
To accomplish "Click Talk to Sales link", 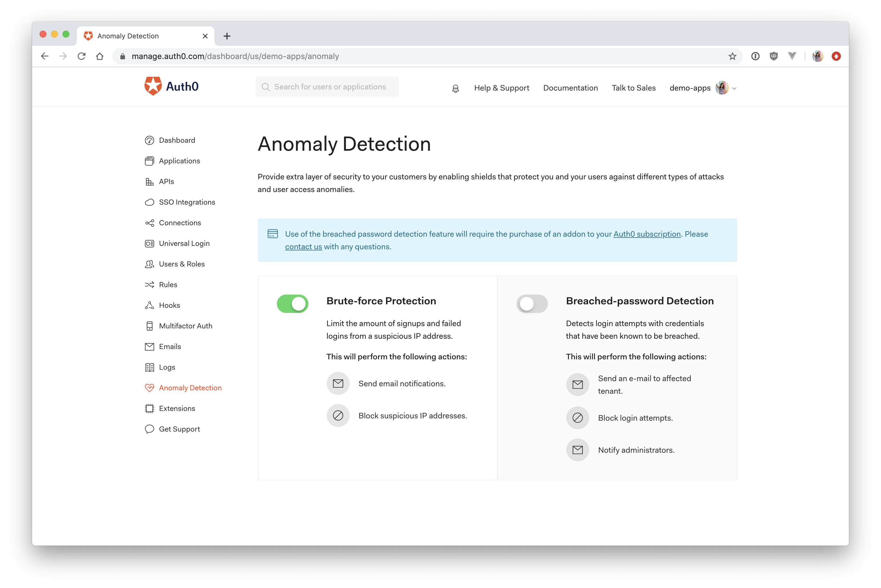I will [633, 88].
